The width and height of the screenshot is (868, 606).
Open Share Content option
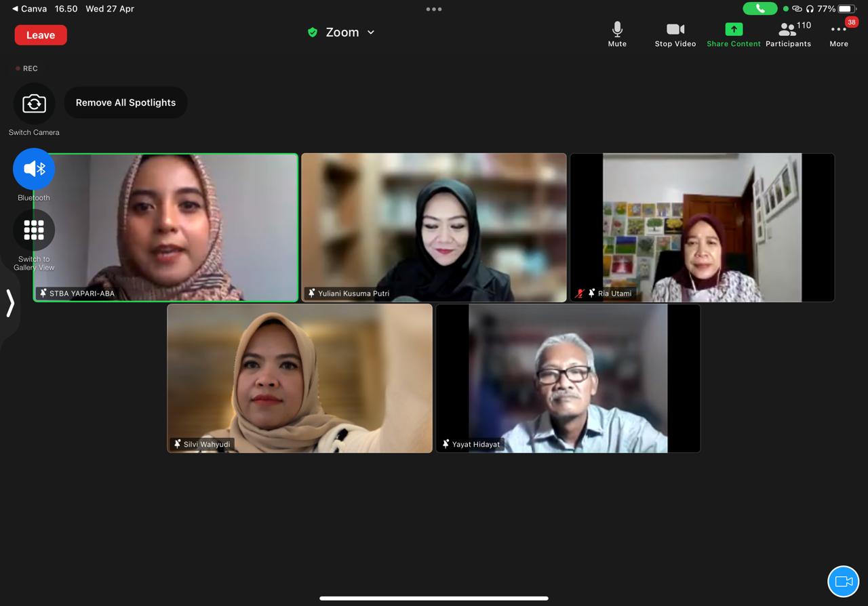pos(734,35)
